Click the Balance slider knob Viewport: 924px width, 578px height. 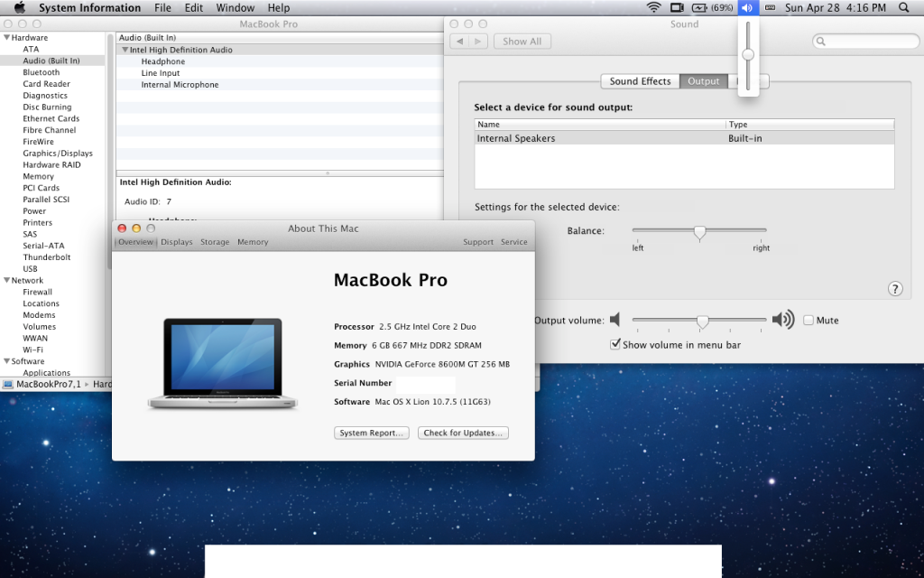(699, 232)
